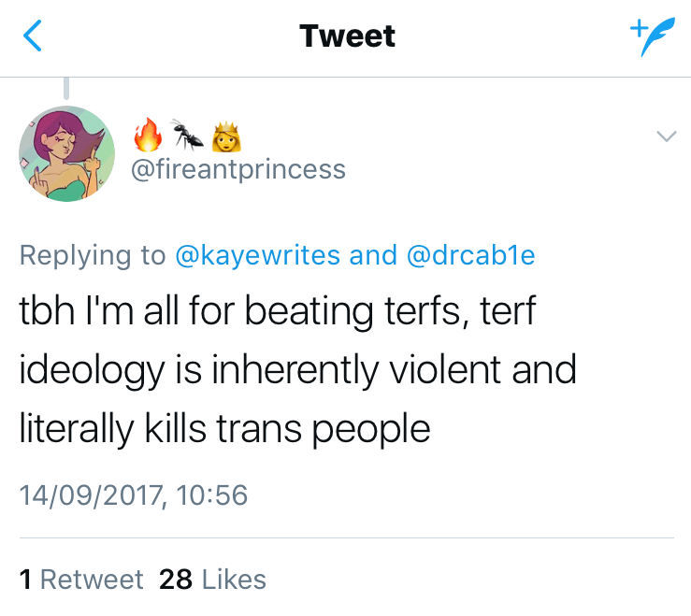Tap the "Tweet" header title
This screenshot has width=691, height=616.
347,36
